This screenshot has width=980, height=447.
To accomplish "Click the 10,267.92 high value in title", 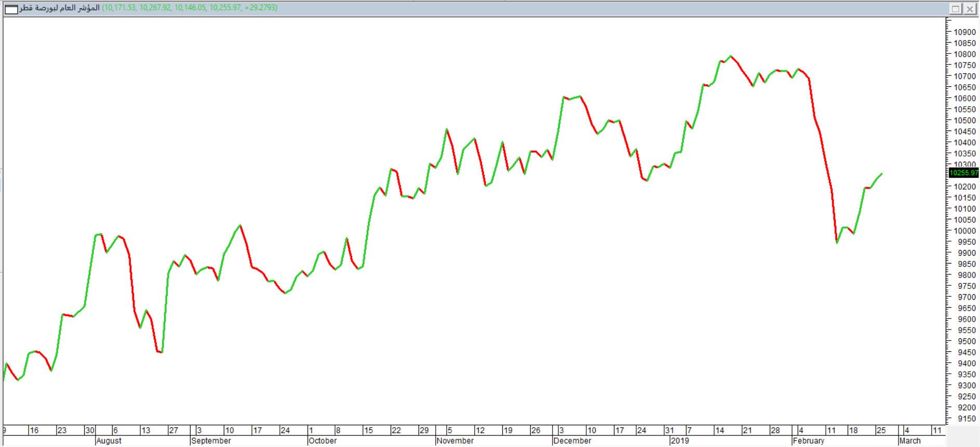I will point(155,8).
